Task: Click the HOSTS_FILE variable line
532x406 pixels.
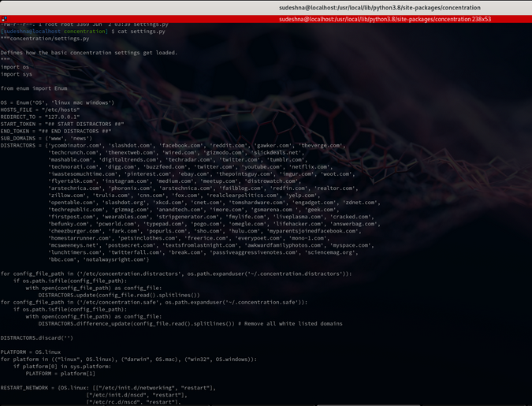Action: coord(40,110)
